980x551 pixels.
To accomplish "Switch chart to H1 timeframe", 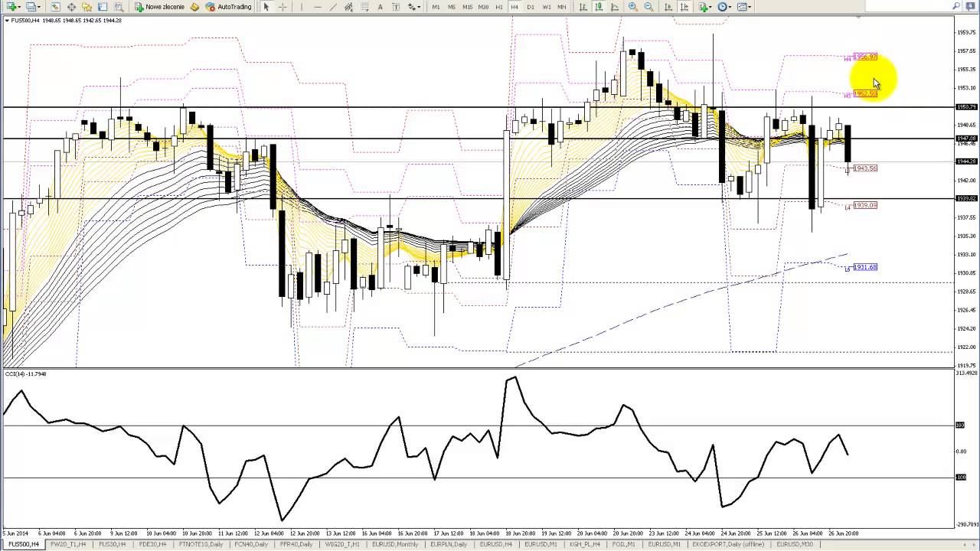I will coord(499,7).
